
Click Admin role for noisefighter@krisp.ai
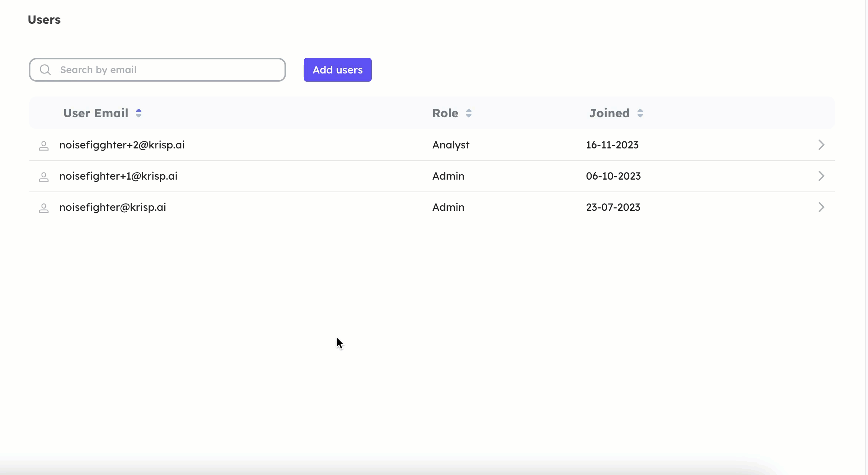tap(448, 207)
